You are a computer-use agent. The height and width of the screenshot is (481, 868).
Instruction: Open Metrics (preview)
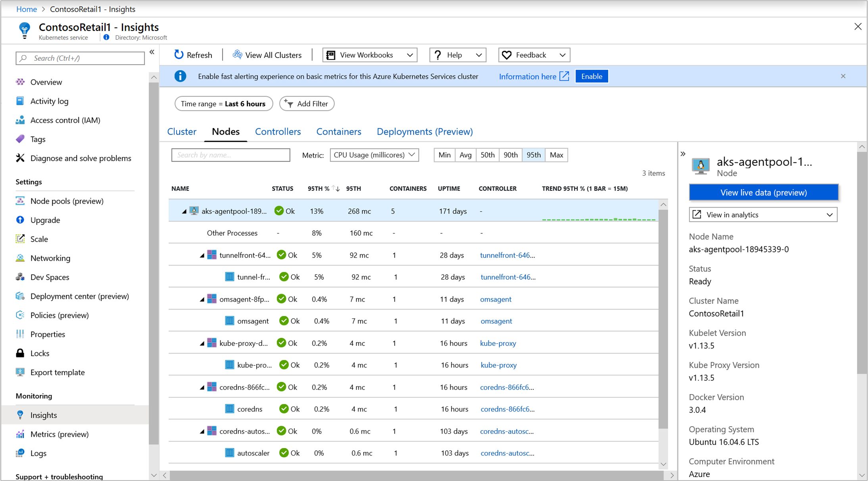pyautogui.click(x=60, y=434)
